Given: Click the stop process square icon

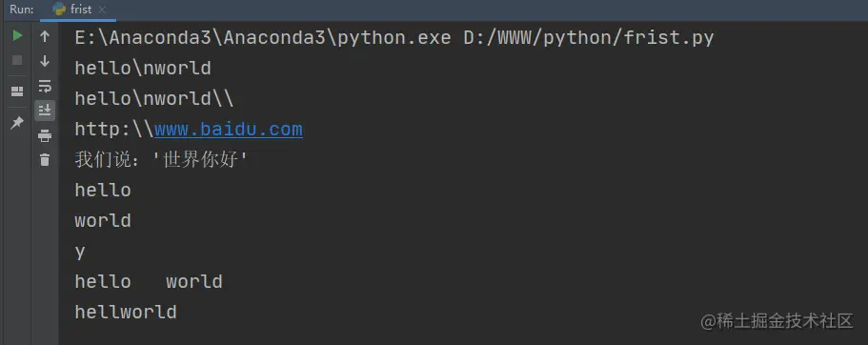Looking at the screenshot, I should click(x=17, y=60).
